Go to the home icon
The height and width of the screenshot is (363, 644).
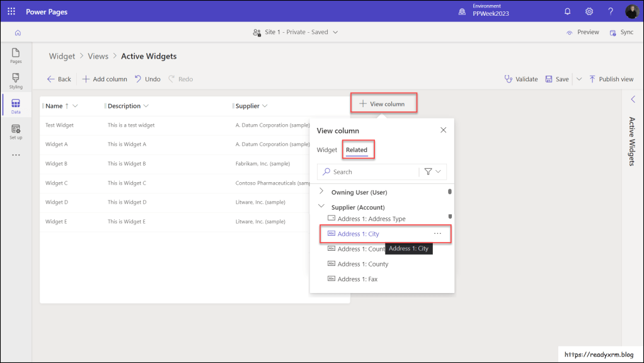click(x=18, y=33)
